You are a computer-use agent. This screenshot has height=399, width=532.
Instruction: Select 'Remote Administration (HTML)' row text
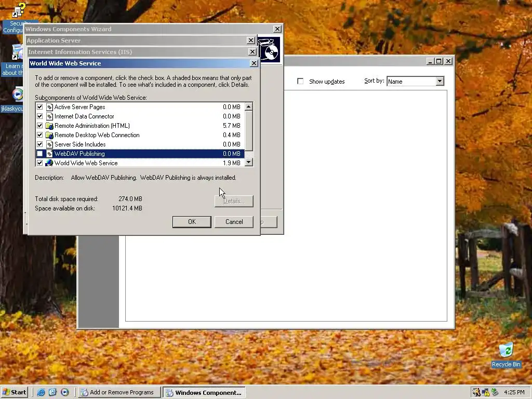(x=92, y=126)
